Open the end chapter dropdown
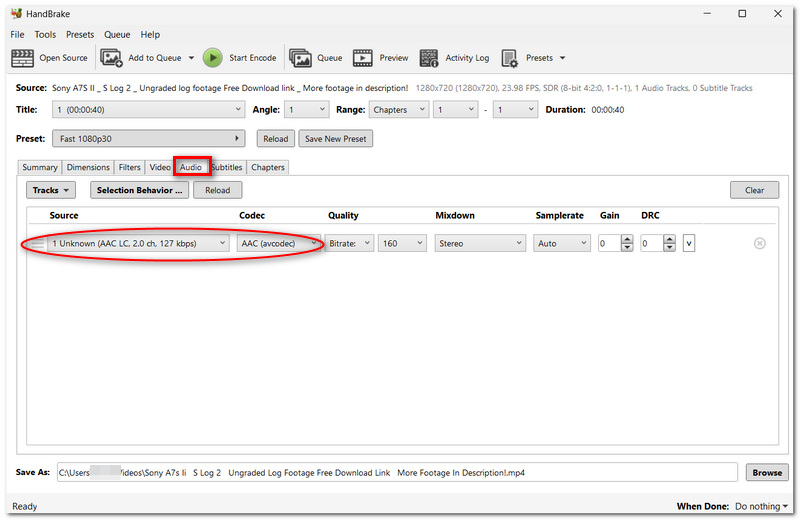 point(515,110)
